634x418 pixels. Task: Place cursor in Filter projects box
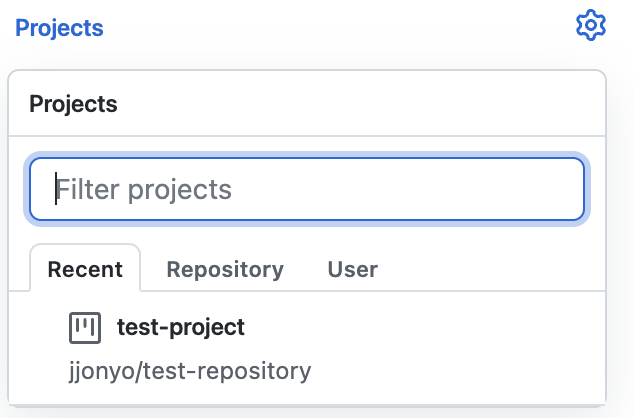coord(306,189)
